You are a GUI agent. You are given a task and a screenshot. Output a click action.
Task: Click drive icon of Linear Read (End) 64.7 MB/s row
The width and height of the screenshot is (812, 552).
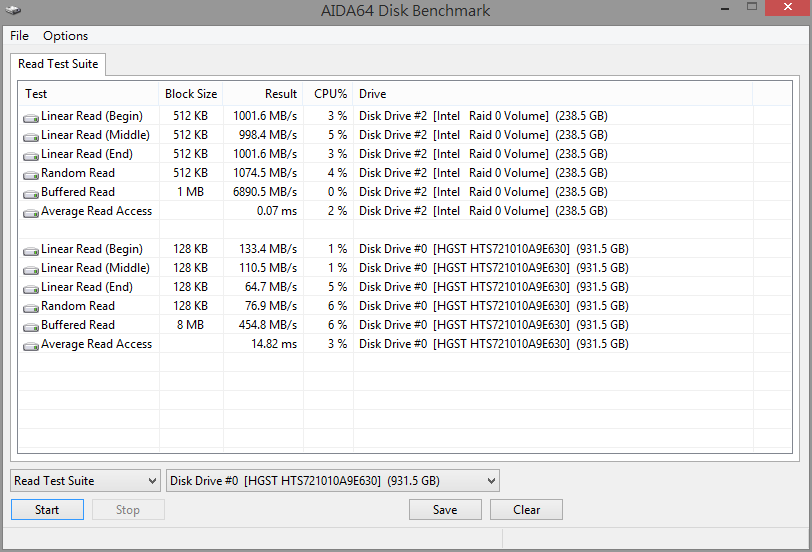pyautogui.click(x=31, y=289)
